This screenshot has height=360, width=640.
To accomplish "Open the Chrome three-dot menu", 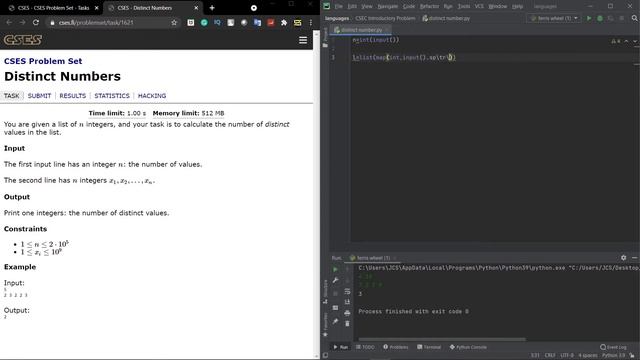I will coord(311,22).
